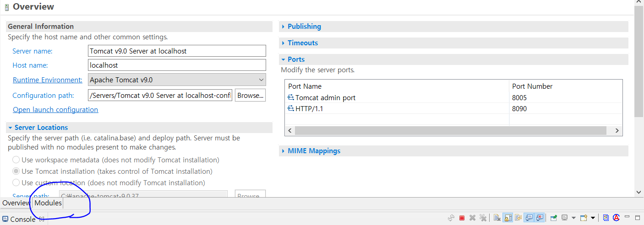Click the ports table scroll right arrow
644x225 pixels.
(617, 131)
